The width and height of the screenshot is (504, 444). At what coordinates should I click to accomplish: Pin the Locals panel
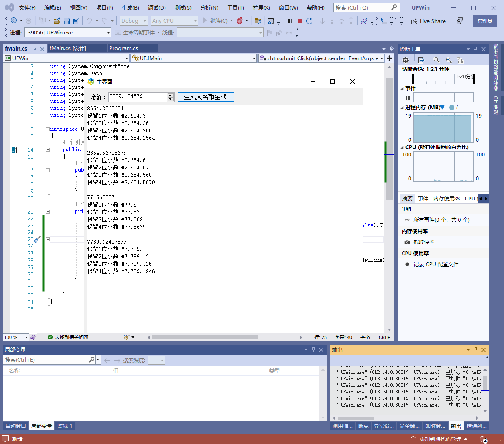pos(313,350)
